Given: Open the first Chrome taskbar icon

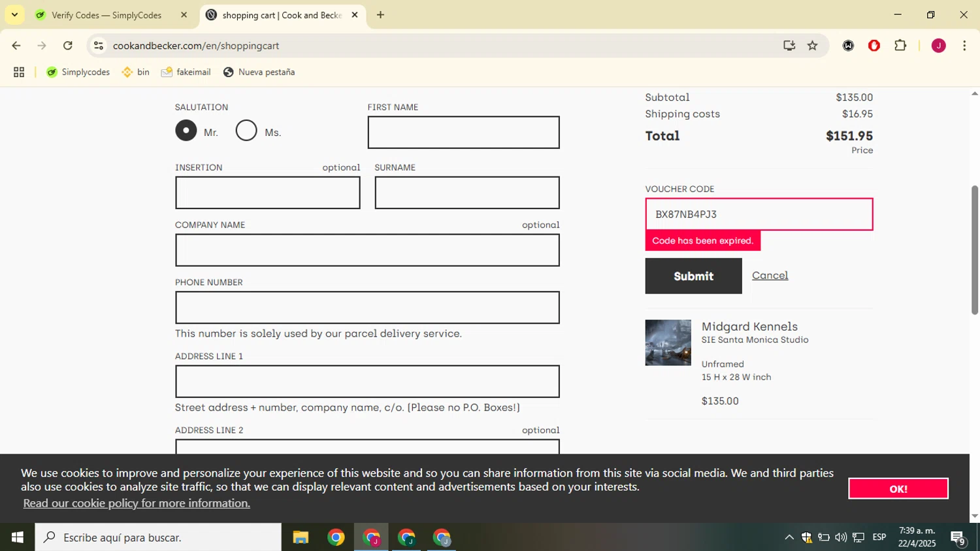Looking at the screenshot, I should pyautogui.click(x=336, y=537).
